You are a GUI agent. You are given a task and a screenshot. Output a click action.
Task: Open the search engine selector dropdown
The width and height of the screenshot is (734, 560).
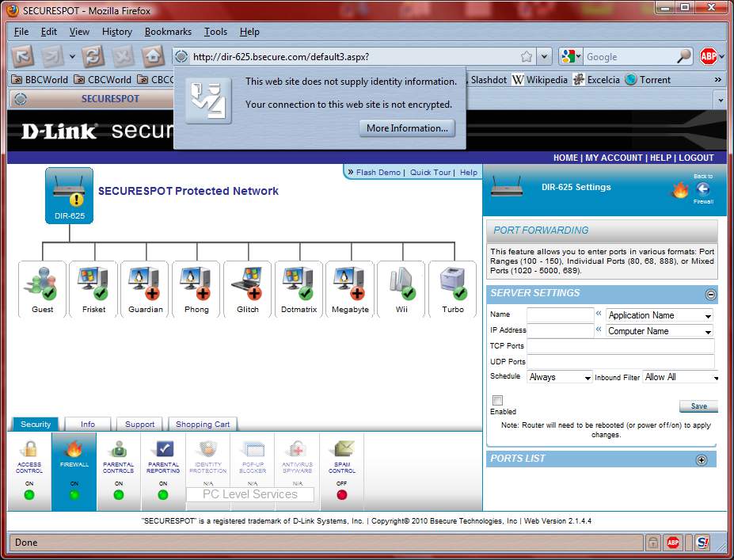pos(570,57)
